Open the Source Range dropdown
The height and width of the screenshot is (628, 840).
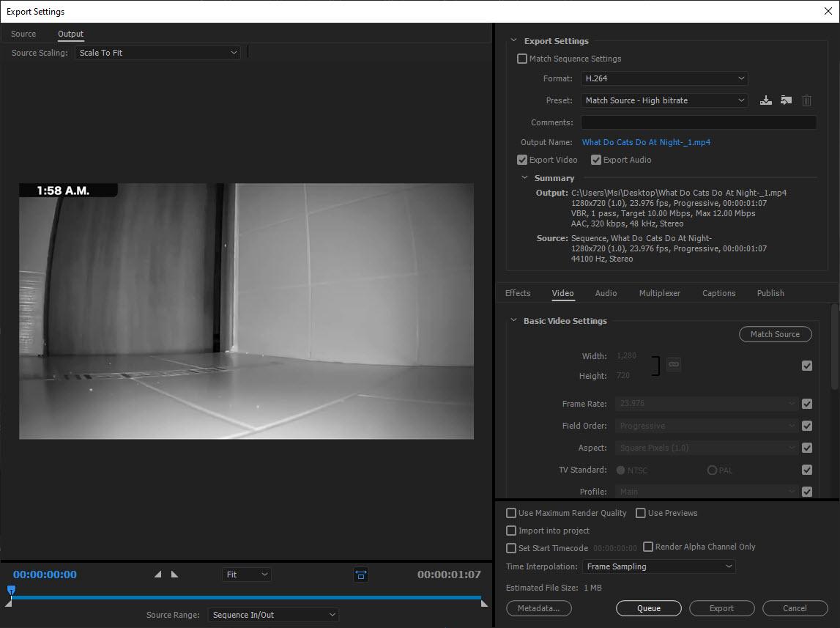[273, 615]
